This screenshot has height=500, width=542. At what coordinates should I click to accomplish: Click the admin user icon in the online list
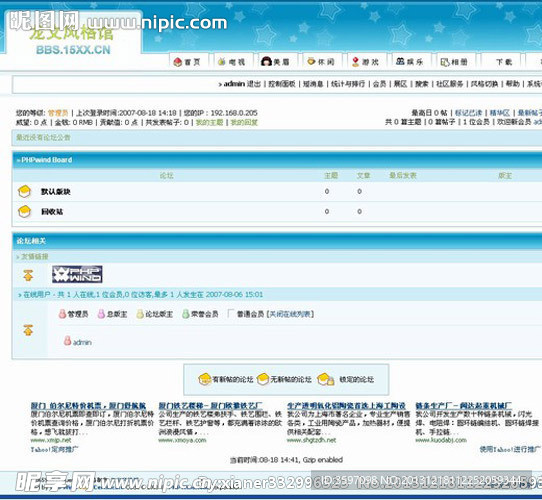[x=67, y=341]
